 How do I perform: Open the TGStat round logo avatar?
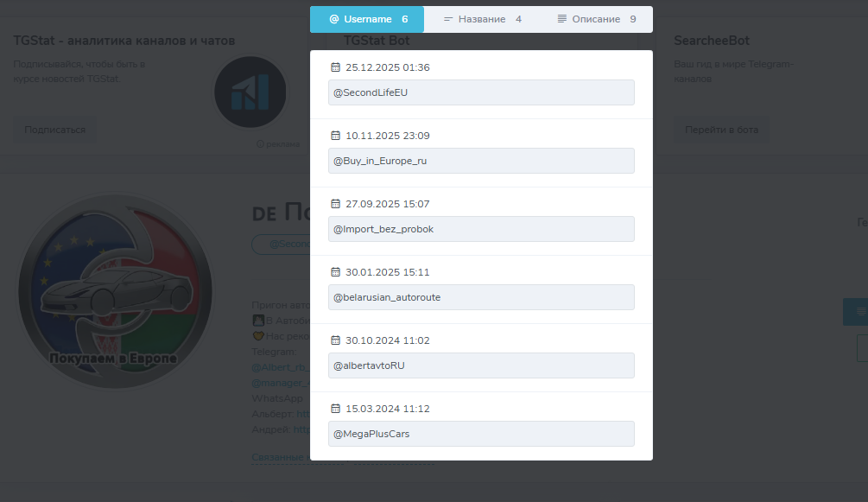[x=250, y=92]
